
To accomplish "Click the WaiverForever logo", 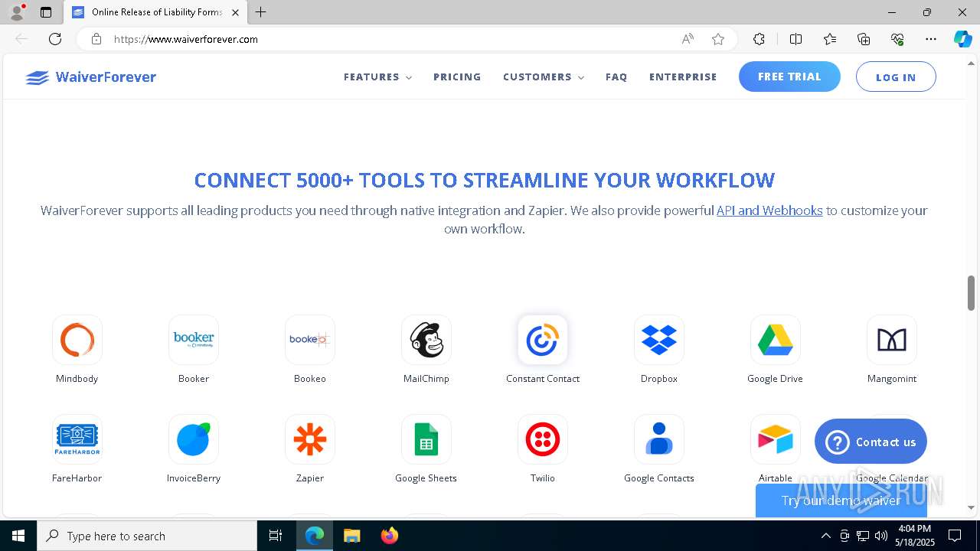I will click(90, 77).
